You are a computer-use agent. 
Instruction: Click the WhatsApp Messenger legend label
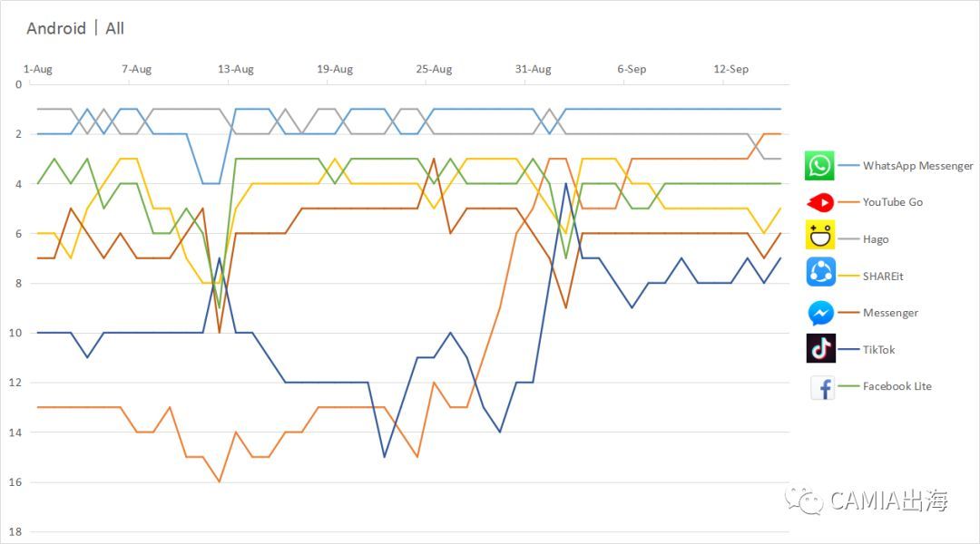[x=917, y=166]
